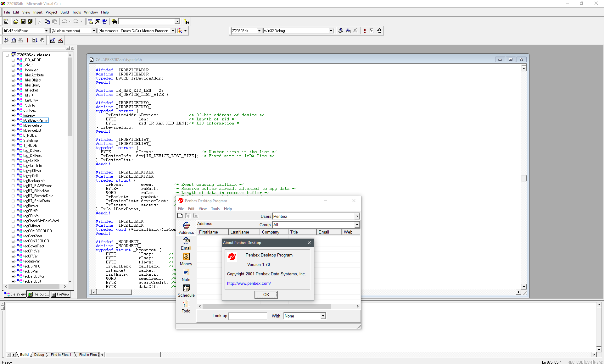Open the Win32 Debug configuration dropdown

click(x=331, y=30)
